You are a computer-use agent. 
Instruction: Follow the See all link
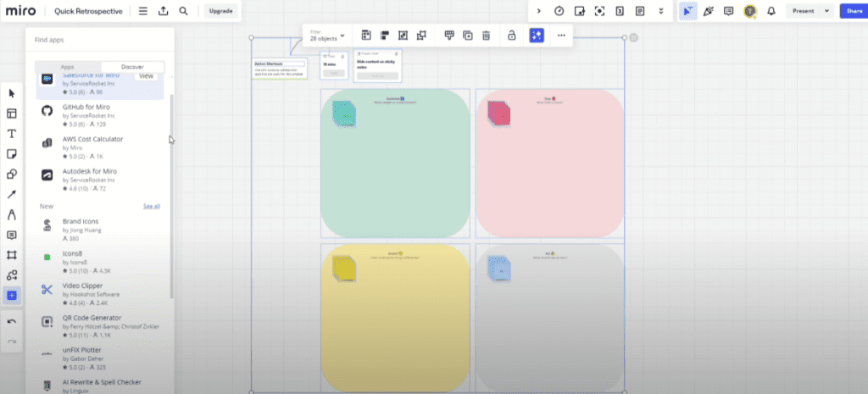(151, 206)
